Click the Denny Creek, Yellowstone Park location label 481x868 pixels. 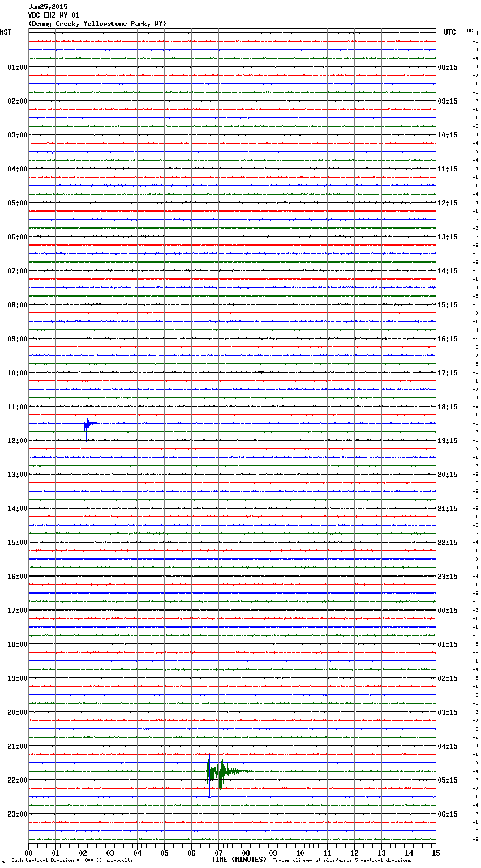(97, 24)
